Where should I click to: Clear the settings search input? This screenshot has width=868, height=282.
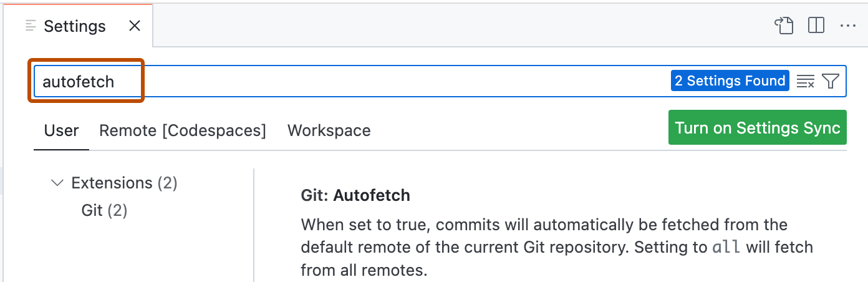coord(806,81)
